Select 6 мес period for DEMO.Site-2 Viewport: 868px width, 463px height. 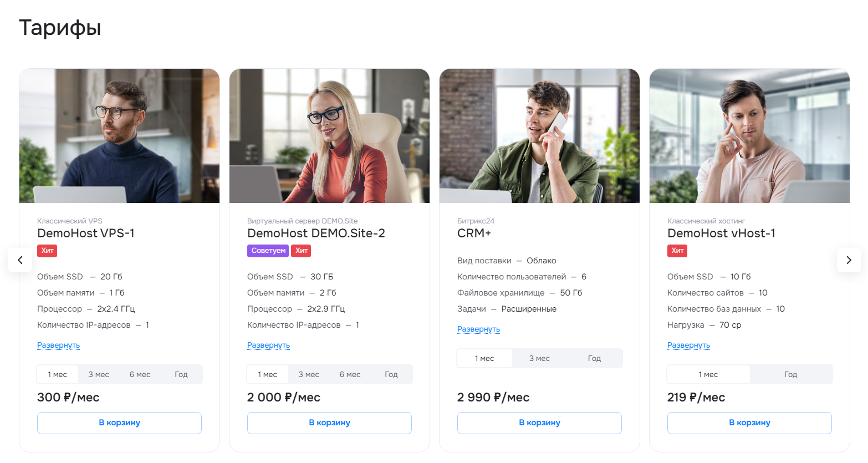coord(350,374)
